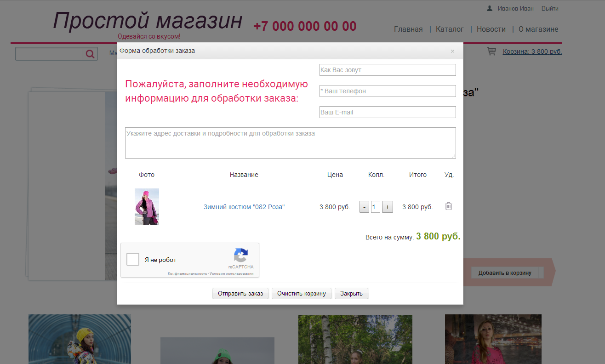This screenshot has width=605, height=364.
Task: Close order form with X icon
Action: click(452, 51)
